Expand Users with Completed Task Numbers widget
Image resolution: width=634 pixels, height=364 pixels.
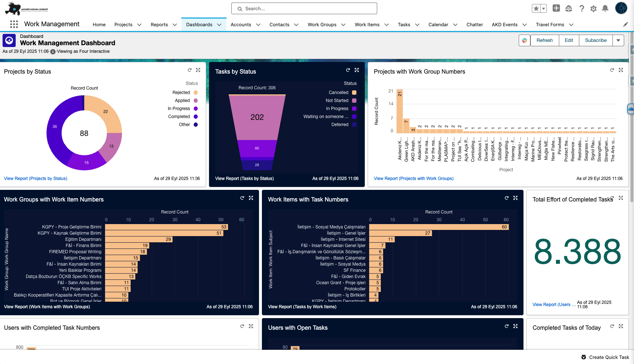point(251,326)
